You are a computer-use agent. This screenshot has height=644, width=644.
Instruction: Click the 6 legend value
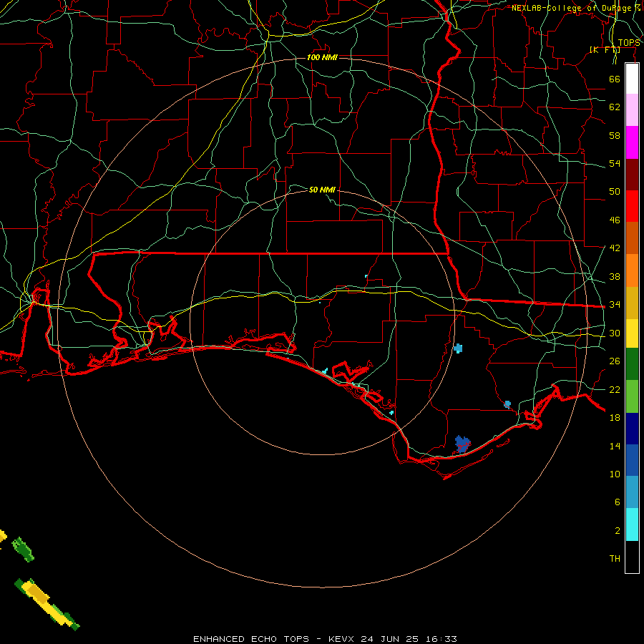click(x=617, y=502)
